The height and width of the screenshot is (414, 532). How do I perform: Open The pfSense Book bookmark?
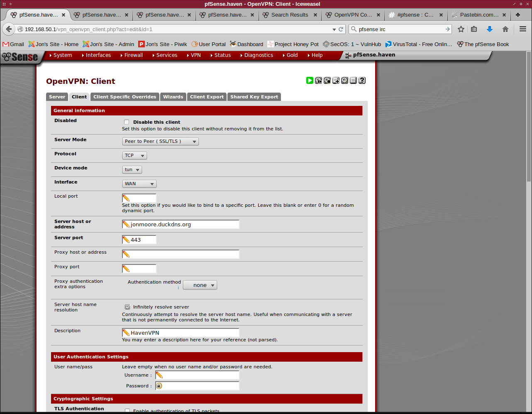click(x=483, y=44)
